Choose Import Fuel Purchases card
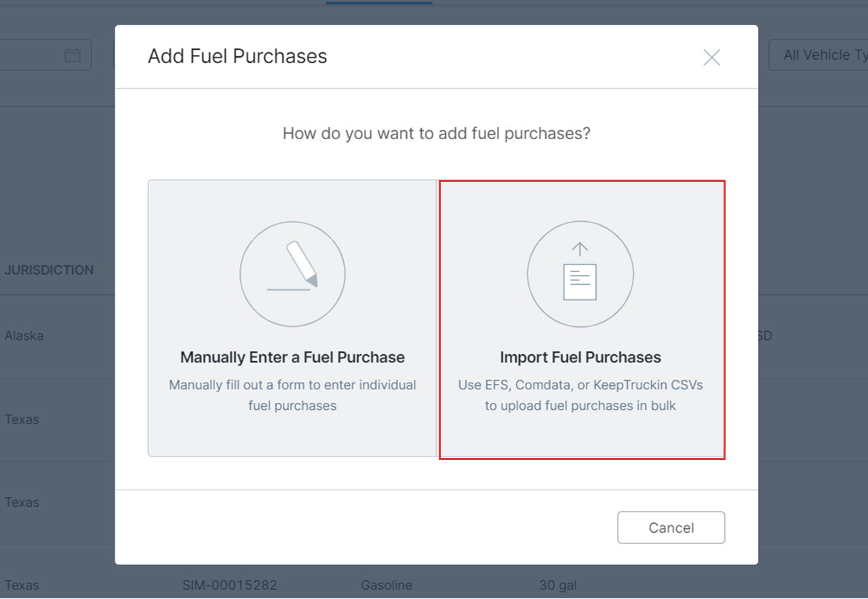 pos(582,319)
